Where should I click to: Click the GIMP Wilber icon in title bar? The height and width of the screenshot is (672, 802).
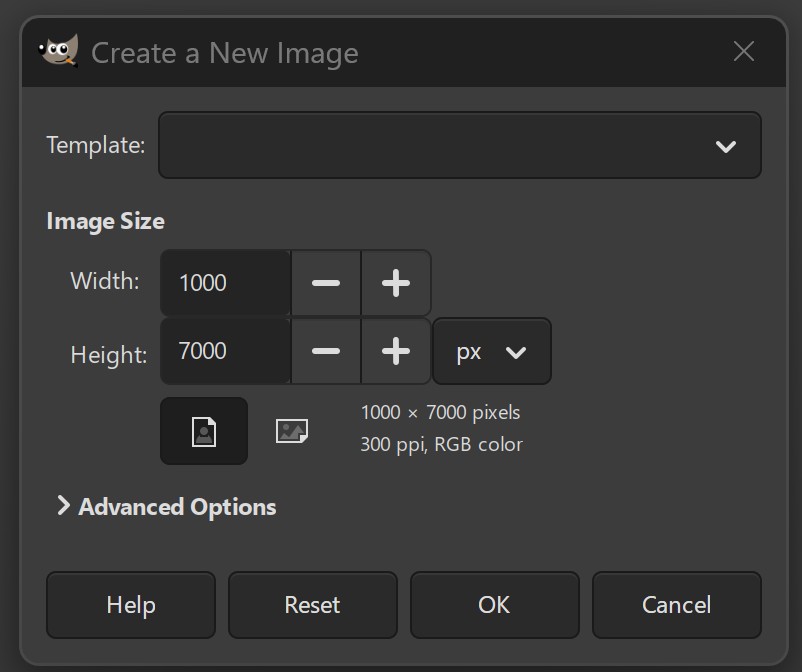click(x=59, y=52)
